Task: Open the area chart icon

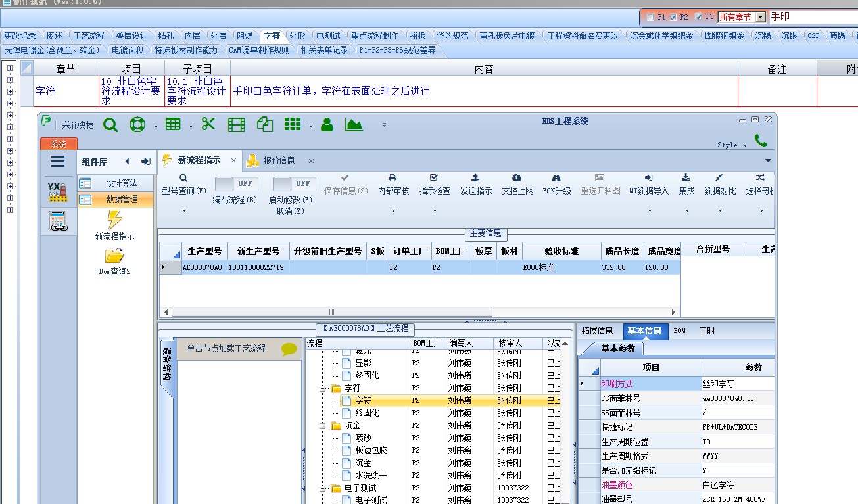Action: (354, 124)
